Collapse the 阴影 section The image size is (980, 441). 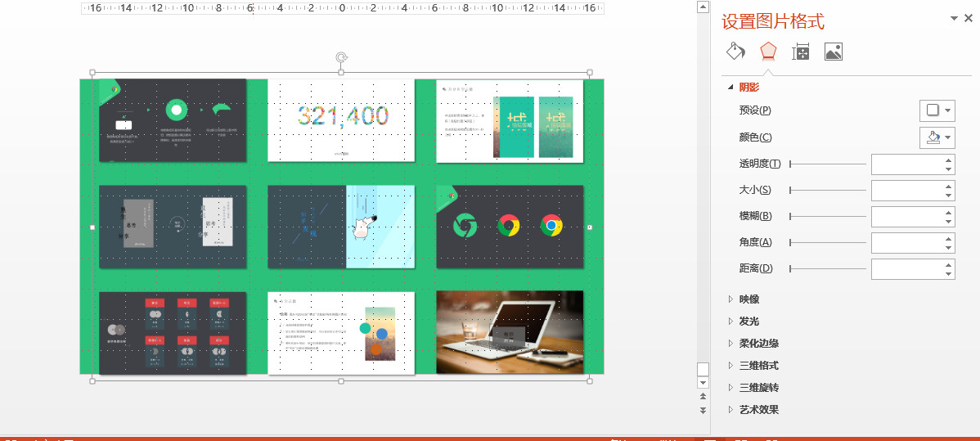748,88
